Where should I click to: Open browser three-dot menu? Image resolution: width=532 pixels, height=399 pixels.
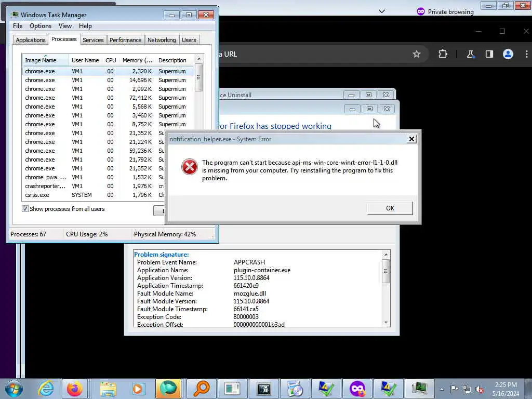(x=527, y=54)
